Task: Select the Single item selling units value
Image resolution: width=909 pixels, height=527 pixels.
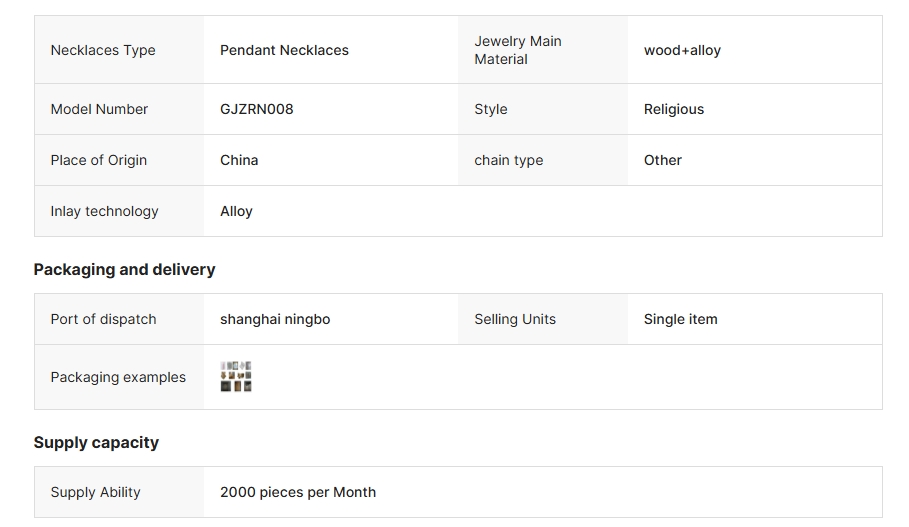Action: pyautogui.click(x=681, y=319)
